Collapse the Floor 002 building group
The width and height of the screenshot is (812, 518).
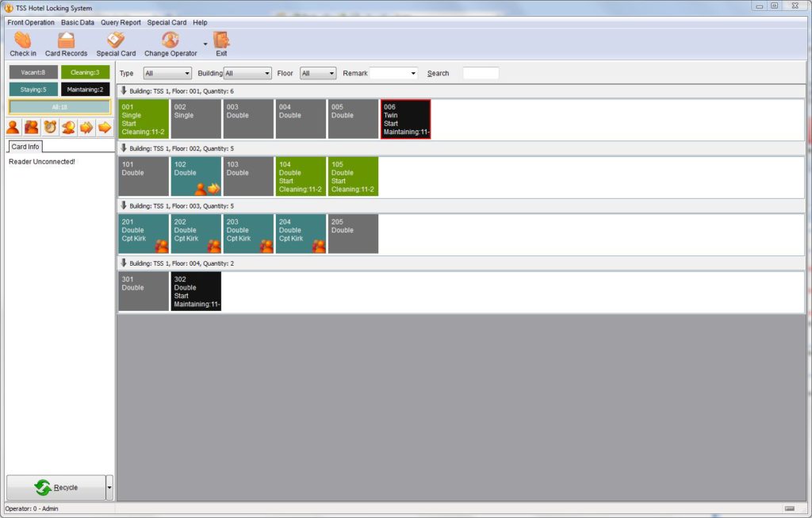[124, 148]
